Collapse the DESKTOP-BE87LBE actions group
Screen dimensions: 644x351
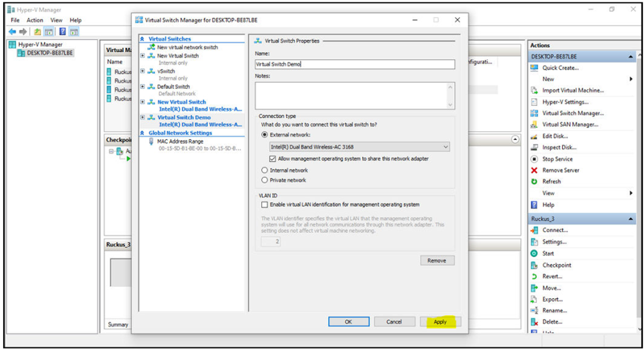pos(631,57)
